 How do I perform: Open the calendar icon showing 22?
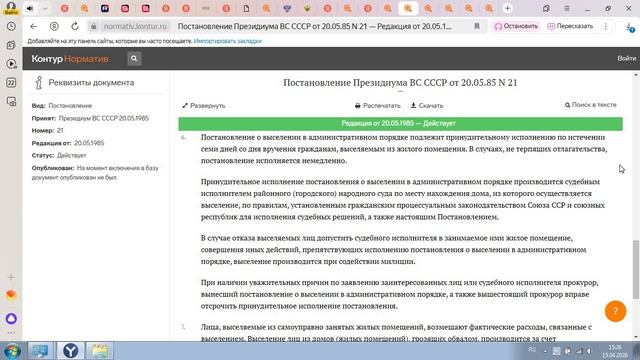[x=11, y=83]
